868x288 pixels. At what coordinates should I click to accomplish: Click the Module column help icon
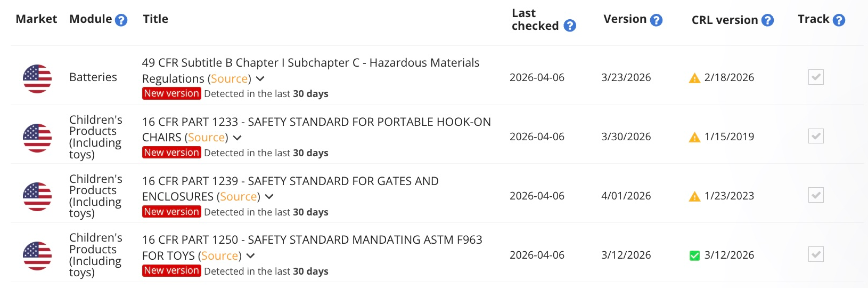coord(121,20)
